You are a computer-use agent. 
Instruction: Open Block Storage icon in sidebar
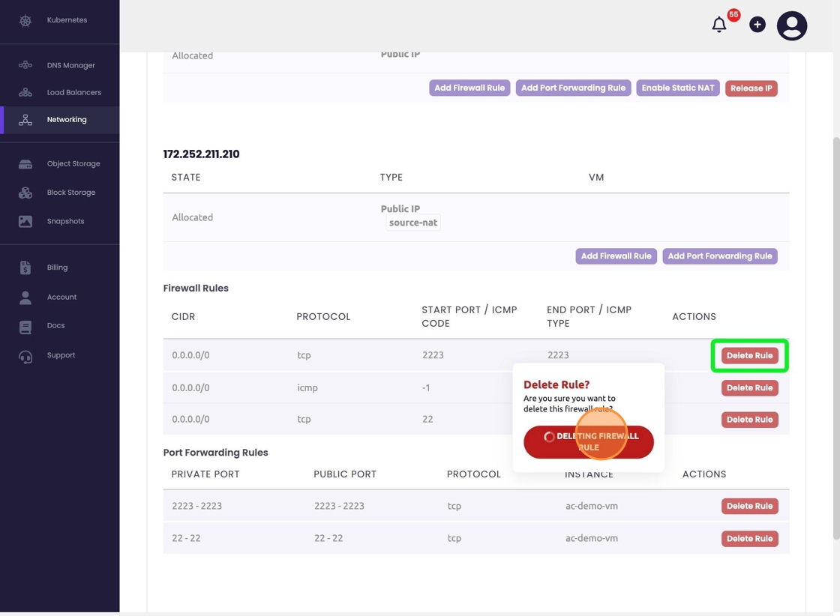point(25,193)
